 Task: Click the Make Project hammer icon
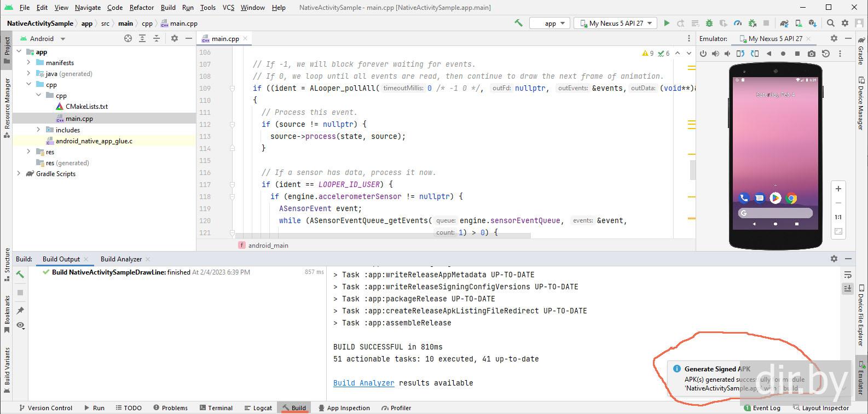(x=518, y=23)
